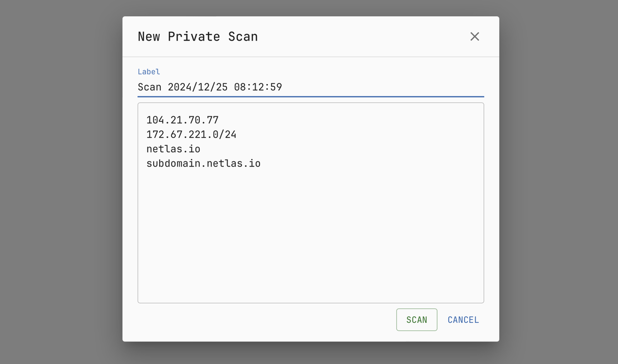Select the IP address 104.21.70.77

pos(182,120)
